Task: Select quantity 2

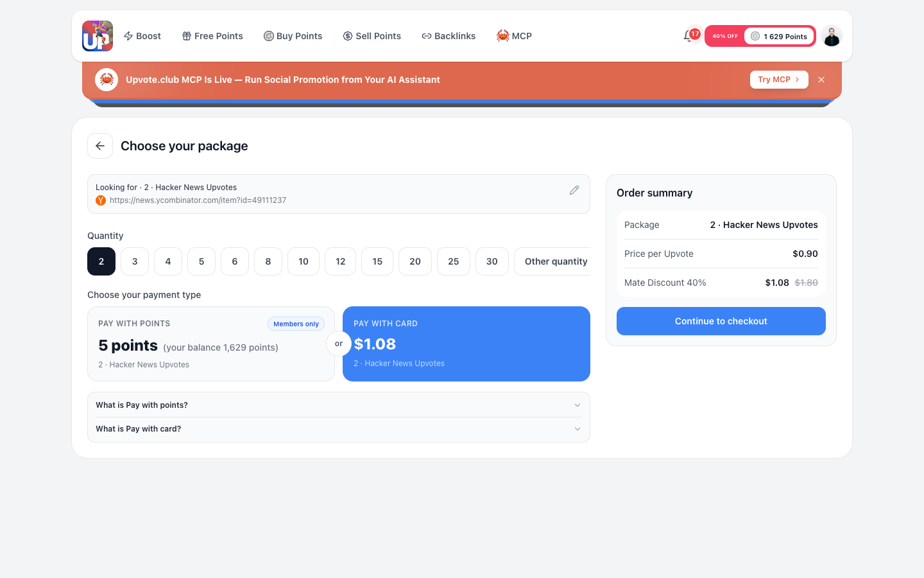Action: pos(101,261)
